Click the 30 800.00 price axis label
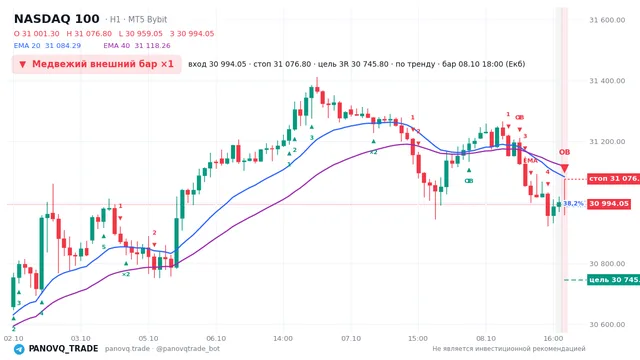The width and height of the screenshot is (640, 360). tap(607, 264)
